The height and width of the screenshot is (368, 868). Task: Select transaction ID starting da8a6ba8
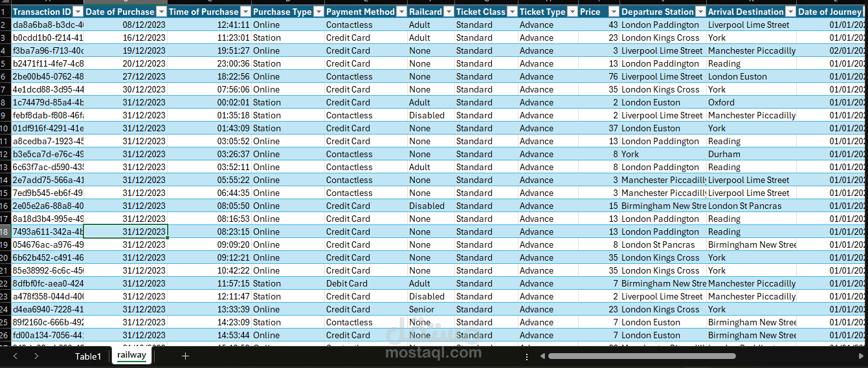tap(48, 25)
